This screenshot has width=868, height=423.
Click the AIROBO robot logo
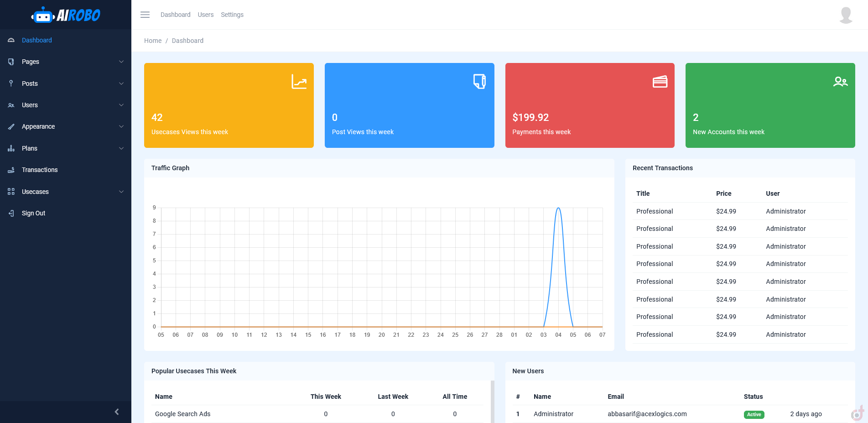coord(66,16)
